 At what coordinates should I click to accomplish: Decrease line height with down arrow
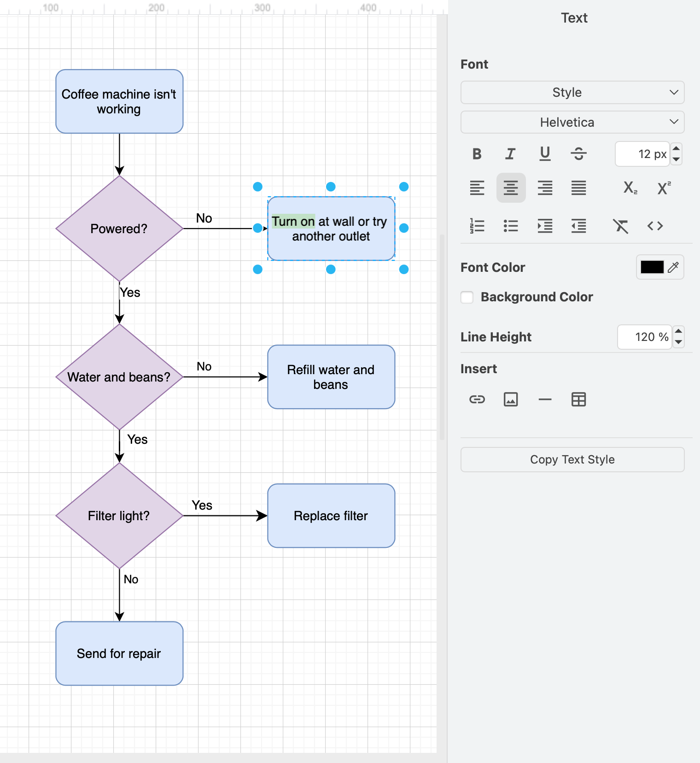coord(678,342)
